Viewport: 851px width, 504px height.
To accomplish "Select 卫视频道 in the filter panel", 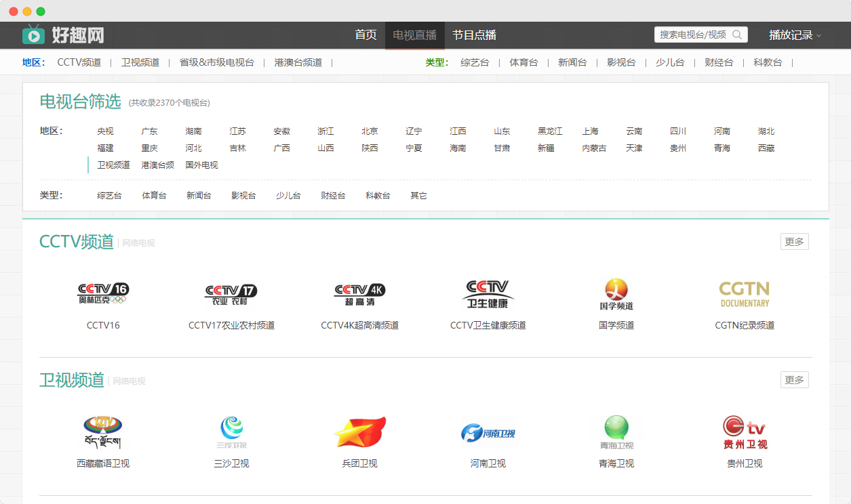I will click(113, 165).
